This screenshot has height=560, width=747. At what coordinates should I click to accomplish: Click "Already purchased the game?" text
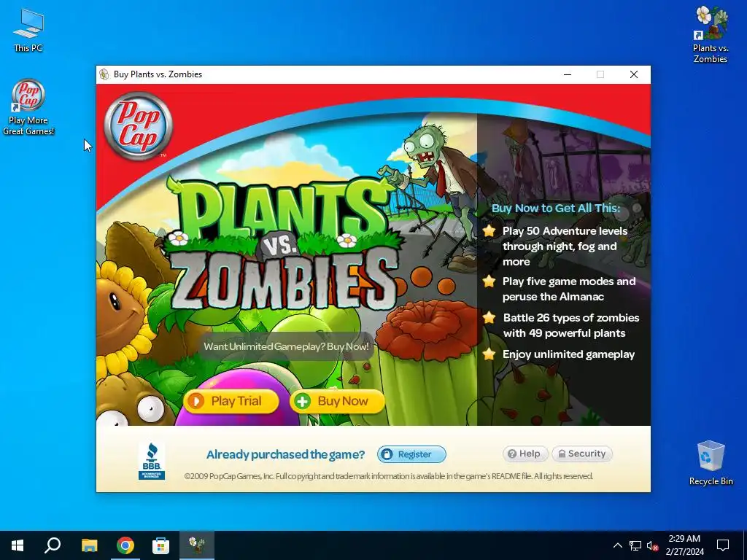[x=285, y=454]
